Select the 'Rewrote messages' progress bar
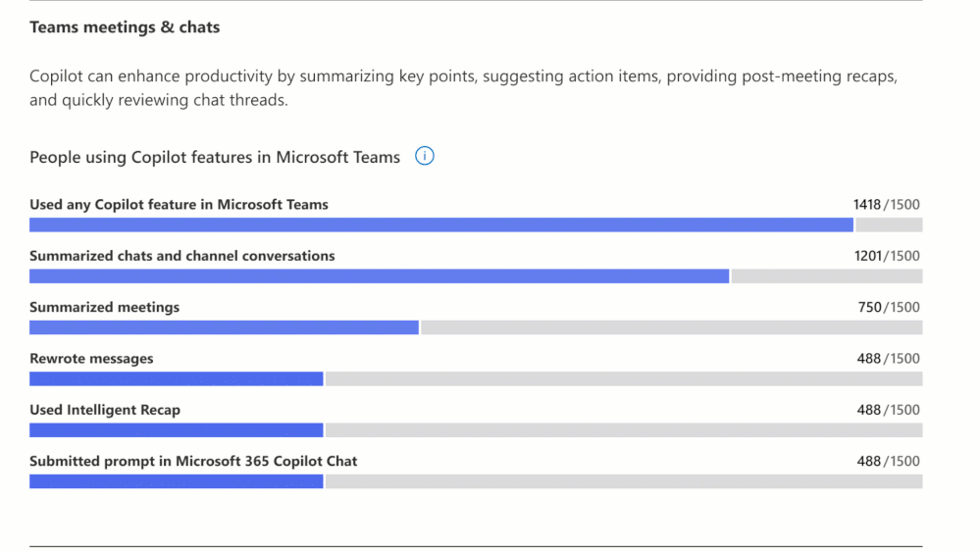The width and height of the screenshot is (980, 551). tap(476, 378)
